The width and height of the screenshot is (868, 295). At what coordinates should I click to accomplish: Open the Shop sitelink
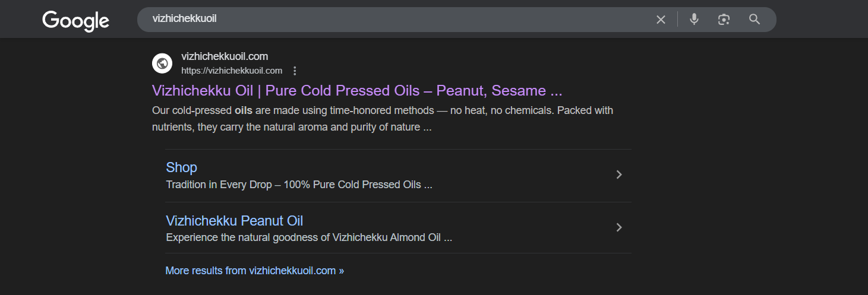point(181,167)
